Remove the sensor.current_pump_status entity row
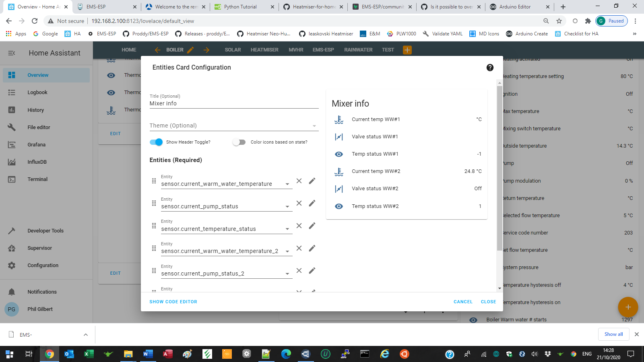The height and width of the screenshot is (362, 644). click(x=299, y=203)
